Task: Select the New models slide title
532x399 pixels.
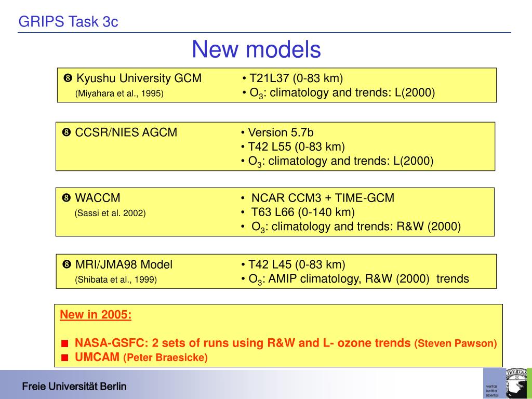Action: [256, 49]
